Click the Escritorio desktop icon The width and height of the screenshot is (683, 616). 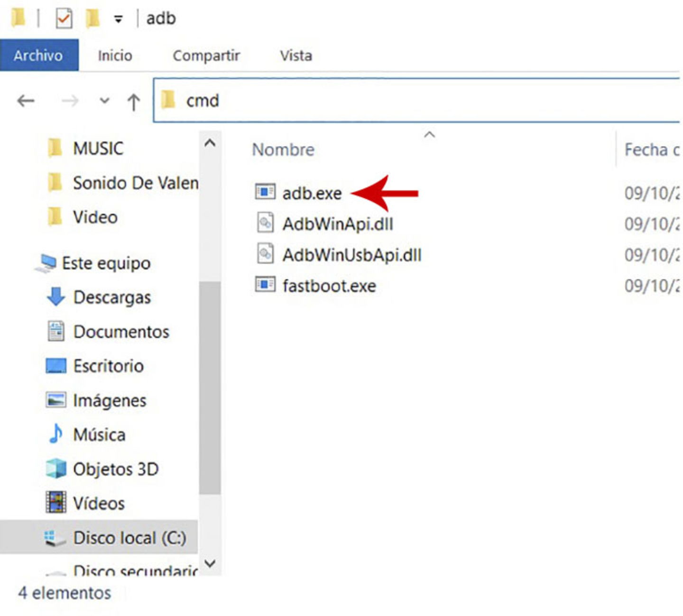(55, 366)
